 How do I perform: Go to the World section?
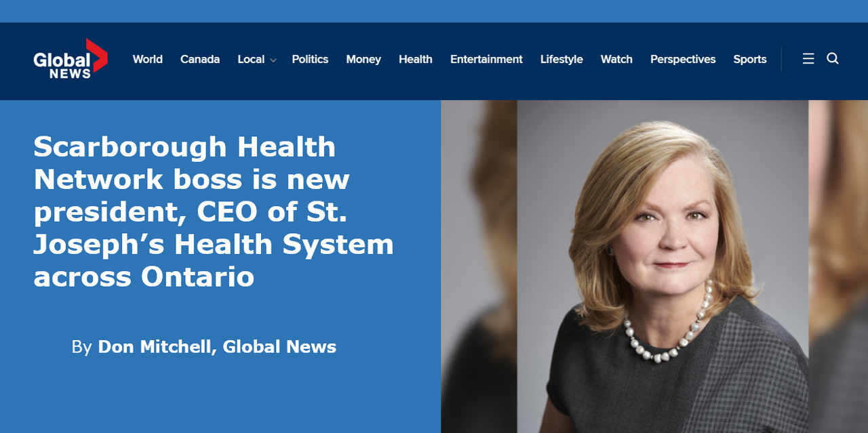[x=147, y=60]
